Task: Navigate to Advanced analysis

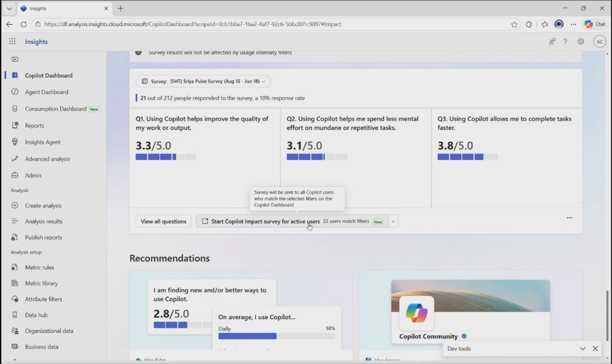Action: [47, 159]
